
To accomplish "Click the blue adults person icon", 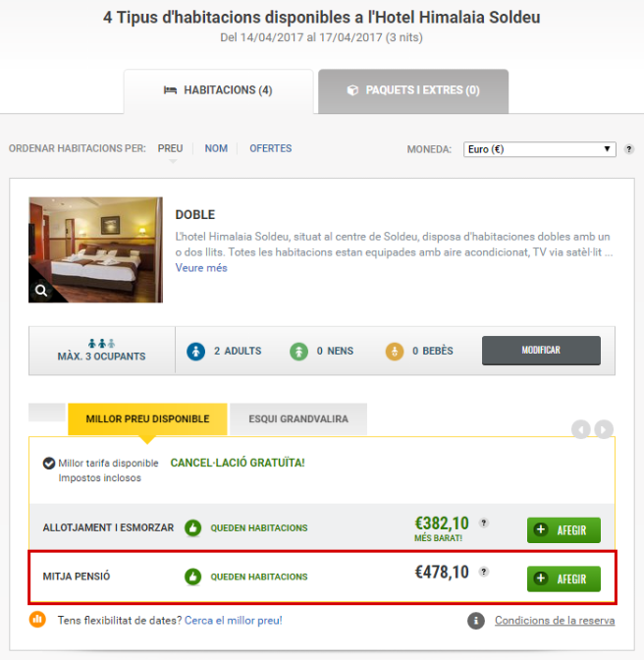I will click(195, 351).
